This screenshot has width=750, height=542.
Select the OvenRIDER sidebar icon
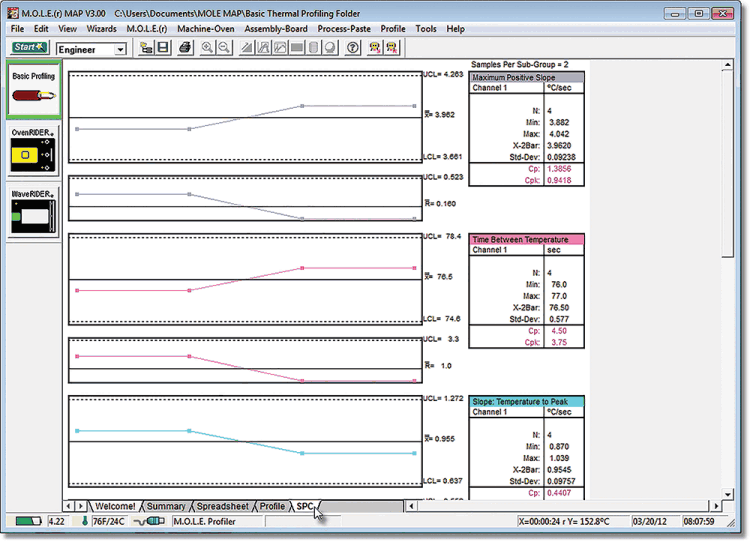(x=34, y=153)
